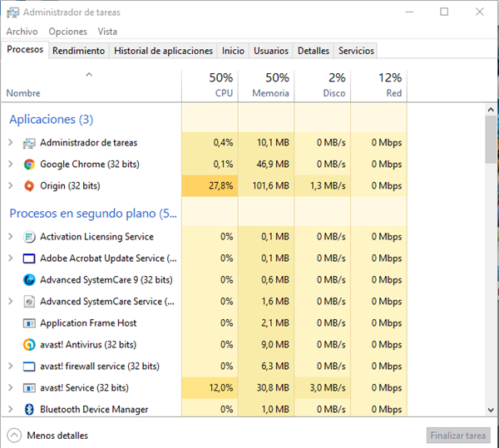Click the vertical scrollbar down arrow
The width and height of the screenshot is (499, 448).
click(x=491, y=409)
